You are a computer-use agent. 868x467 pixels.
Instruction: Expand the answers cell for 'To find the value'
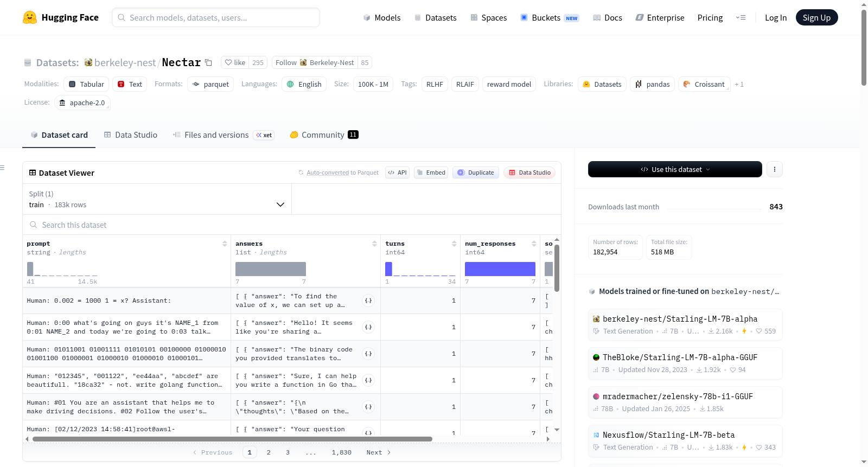pos(368,300)
